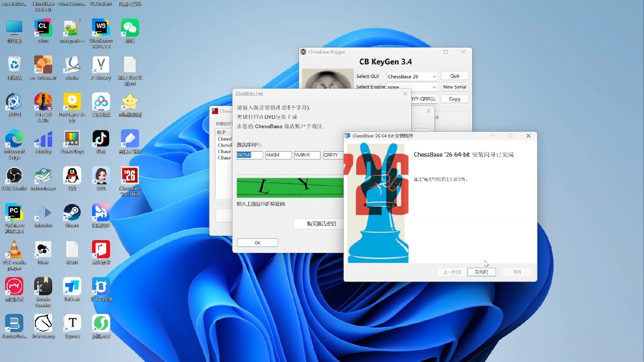The image size is (644, 362).
Task: Select the CLion desktop shortcut
Action: tap(43, 31)
